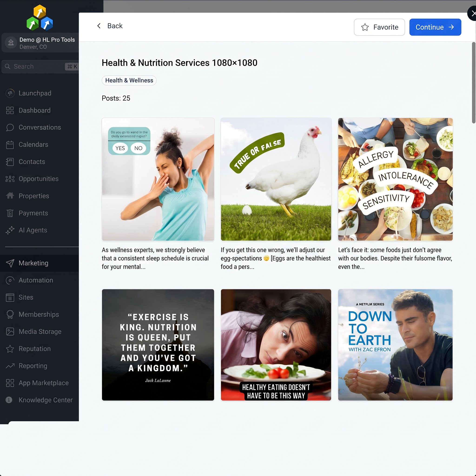Click the star icon on Favorite button
Screen dimensions: 476x476
365,27
